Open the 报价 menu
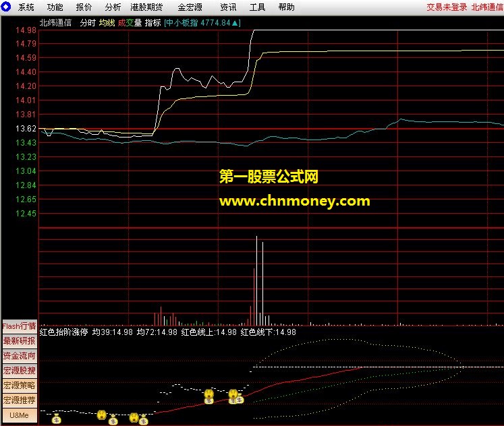The image size is (504, 426). [84, 7]
